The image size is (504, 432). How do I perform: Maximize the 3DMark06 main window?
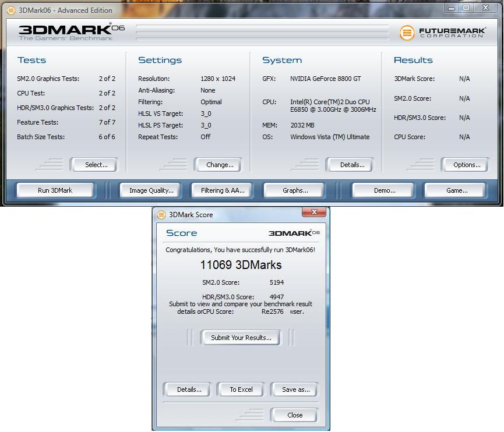(466, 8)
